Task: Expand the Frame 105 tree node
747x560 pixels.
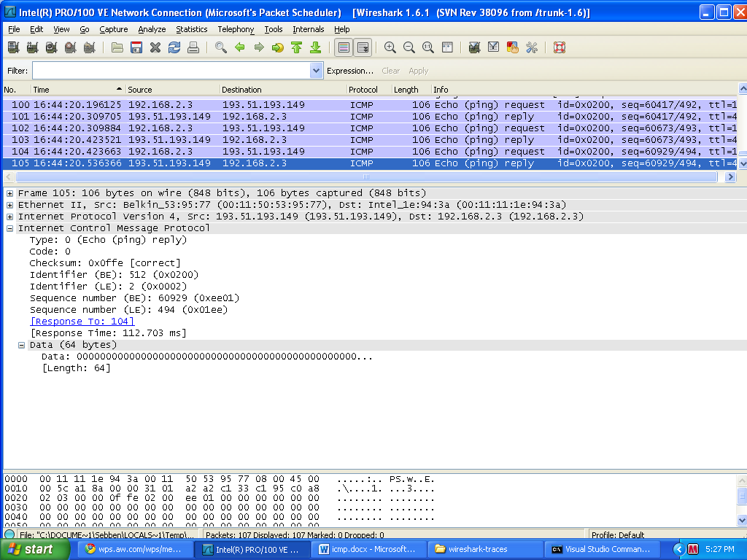Action: point(9,193)
